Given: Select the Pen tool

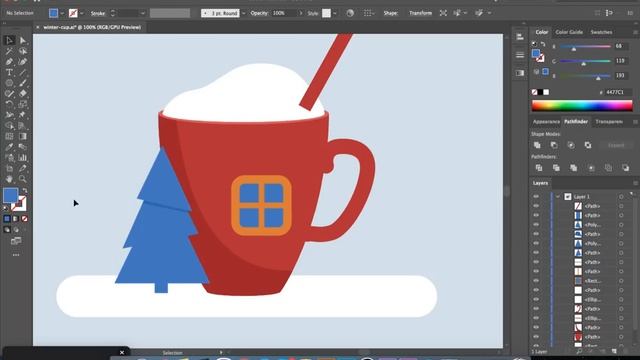Looking at the screenshot, I should click(9, 62).
